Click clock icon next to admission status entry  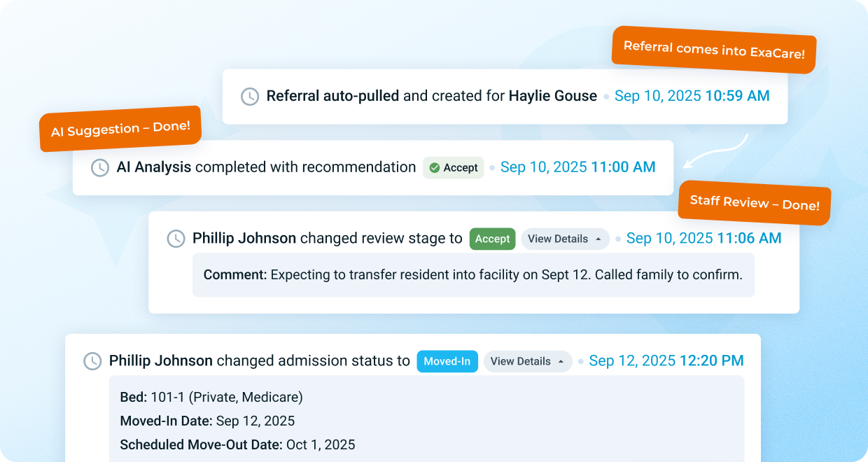pos(92,361)
